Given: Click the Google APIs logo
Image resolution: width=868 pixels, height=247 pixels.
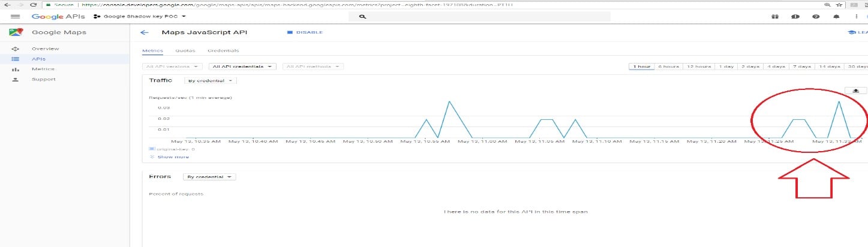Looking at the screenshot, I should [x=59, y=17].
